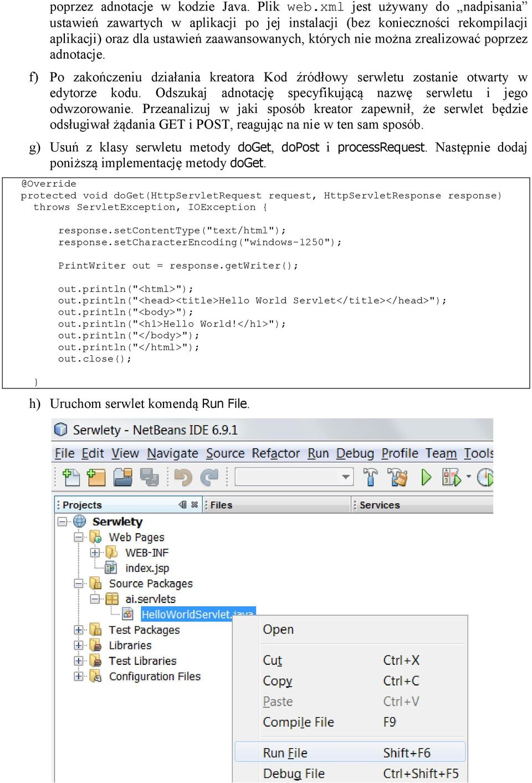Open the File menu
532x783 pixels.
tap(64, 453)
